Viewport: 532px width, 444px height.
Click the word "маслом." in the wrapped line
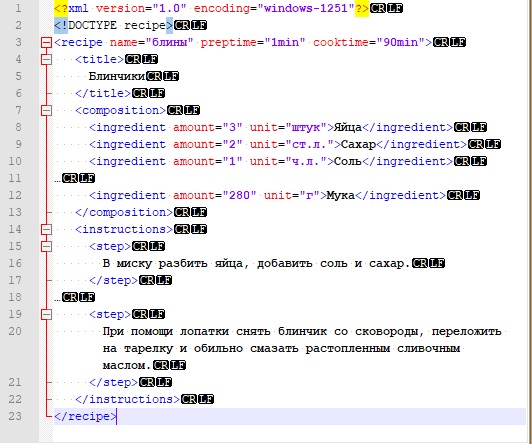[x=127, y=366]
